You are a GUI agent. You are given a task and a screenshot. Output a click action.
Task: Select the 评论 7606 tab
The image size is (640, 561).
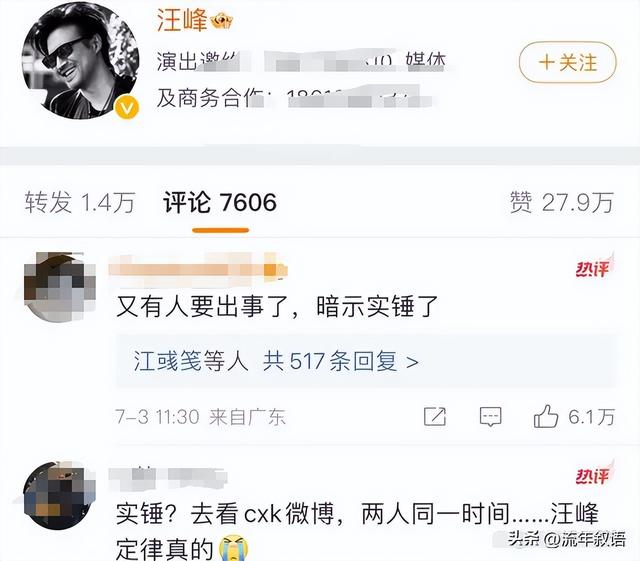(220, 202)
